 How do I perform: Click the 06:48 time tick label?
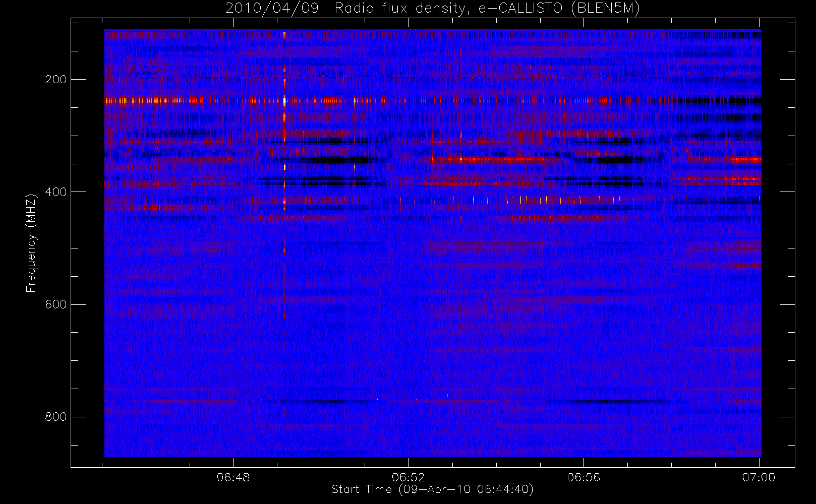pyautogui.click(x=233, y=477)
